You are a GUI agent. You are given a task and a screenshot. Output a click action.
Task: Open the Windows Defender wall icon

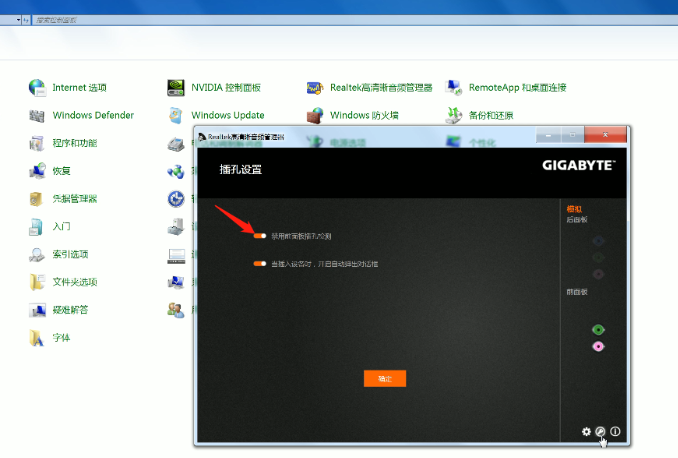click(x=37, y=115)
